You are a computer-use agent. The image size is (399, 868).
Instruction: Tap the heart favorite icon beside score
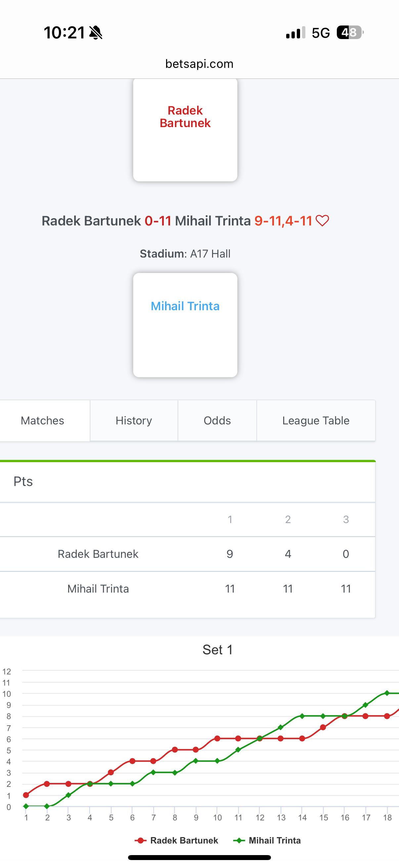coord(322,221)
